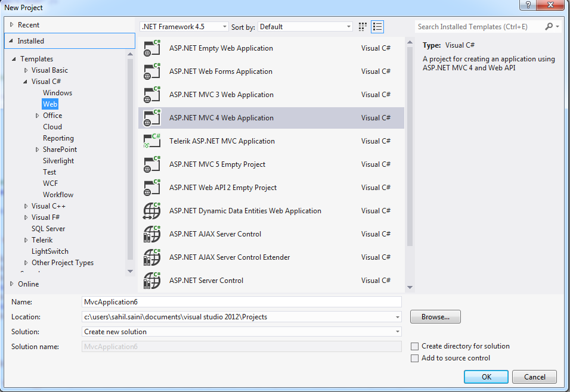570x392 pixels.
Task: Select the Silverlight category
Action: tap(58, 161)
